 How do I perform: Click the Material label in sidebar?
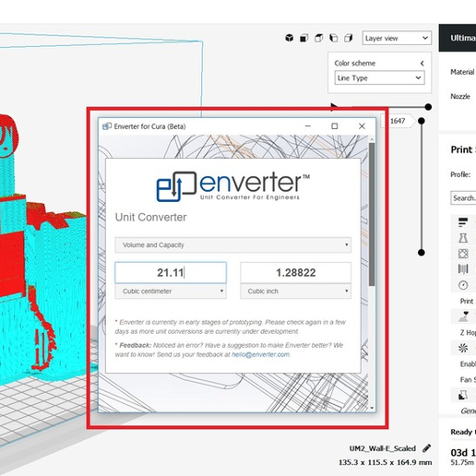click(462, 72)
